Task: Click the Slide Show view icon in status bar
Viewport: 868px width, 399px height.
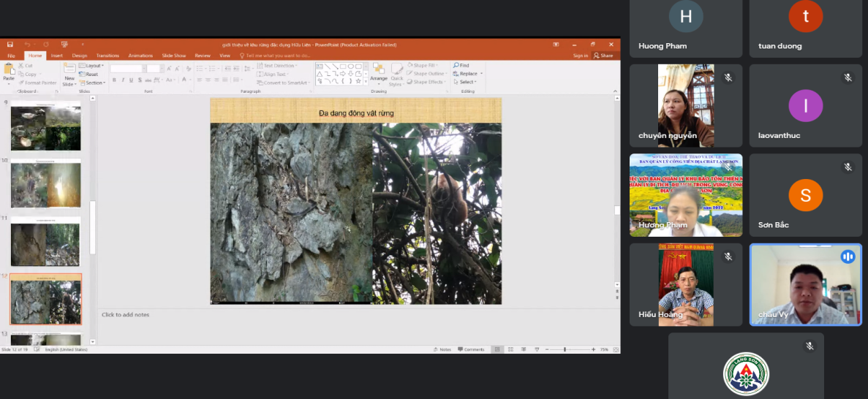Action: coord(537,349)
